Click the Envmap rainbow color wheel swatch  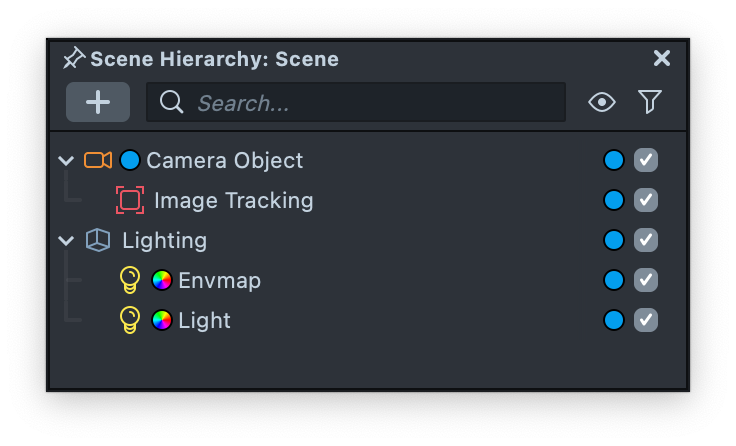pos(162,280)
